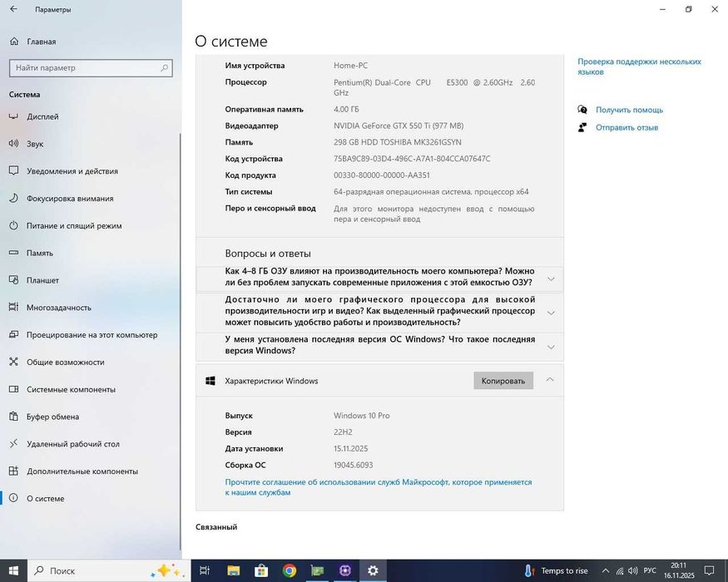Select 298 GB HDD TOSHIBA value
Screen dimensions: 728x582
pyautogui.click(x=398, y=142)
